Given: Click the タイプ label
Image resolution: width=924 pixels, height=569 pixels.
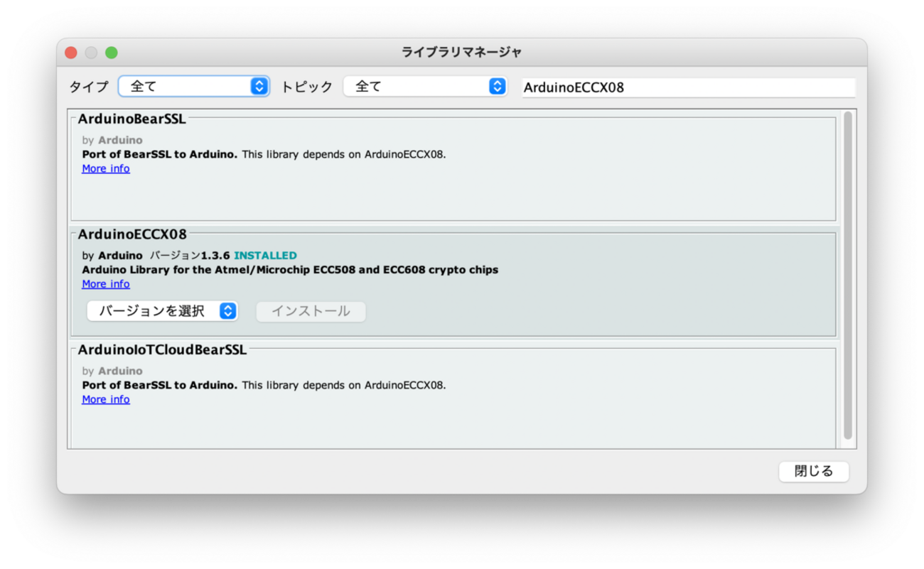Looking at the screenshot, I should [x=89, y=87].
